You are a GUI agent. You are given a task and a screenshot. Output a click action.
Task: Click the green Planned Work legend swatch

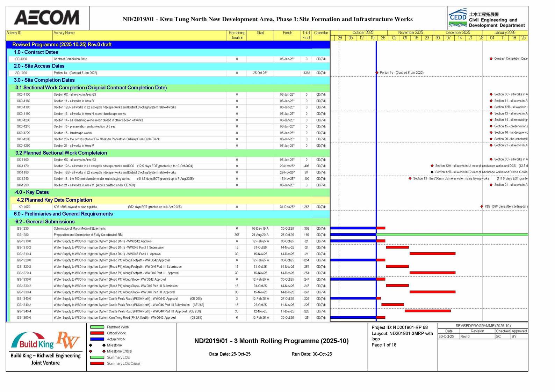click(97, 327)
